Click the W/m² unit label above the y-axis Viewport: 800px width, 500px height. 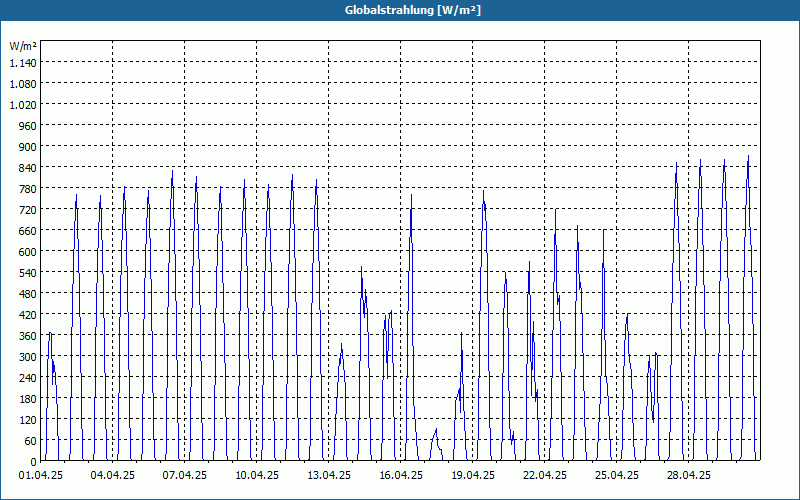[x=23, y=46]
